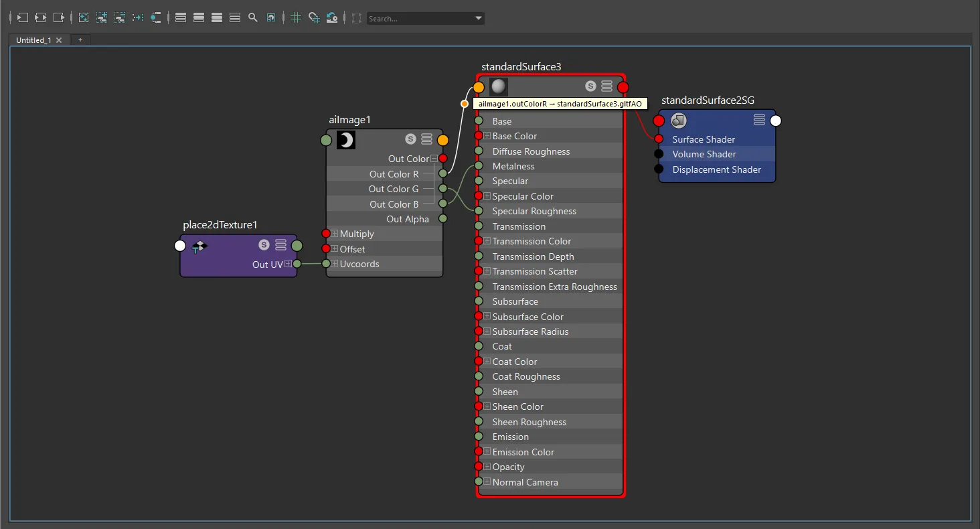This screenshot has width=980, height=529.
Task: Expand the Multiply attribute on aiImage1
Action: (335, 234)
